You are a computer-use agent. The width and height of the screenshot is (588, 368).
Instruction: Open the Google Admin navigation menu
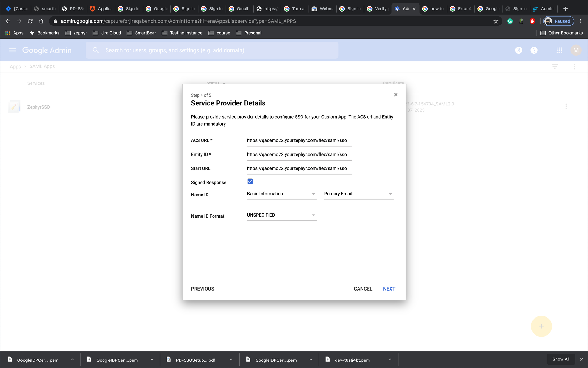pyautogui.click(x=12, y=50)
